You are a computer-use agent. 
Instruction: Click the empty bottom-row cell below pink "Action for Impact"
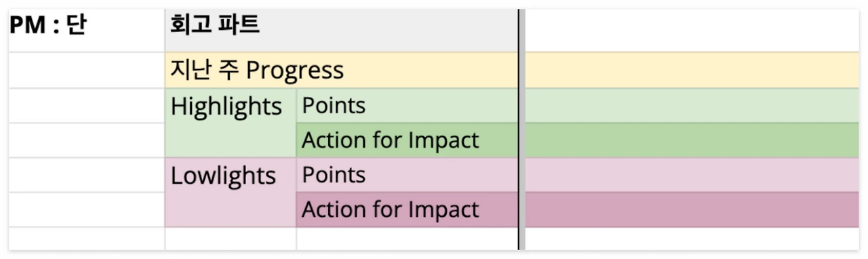[x=406, y=239]
